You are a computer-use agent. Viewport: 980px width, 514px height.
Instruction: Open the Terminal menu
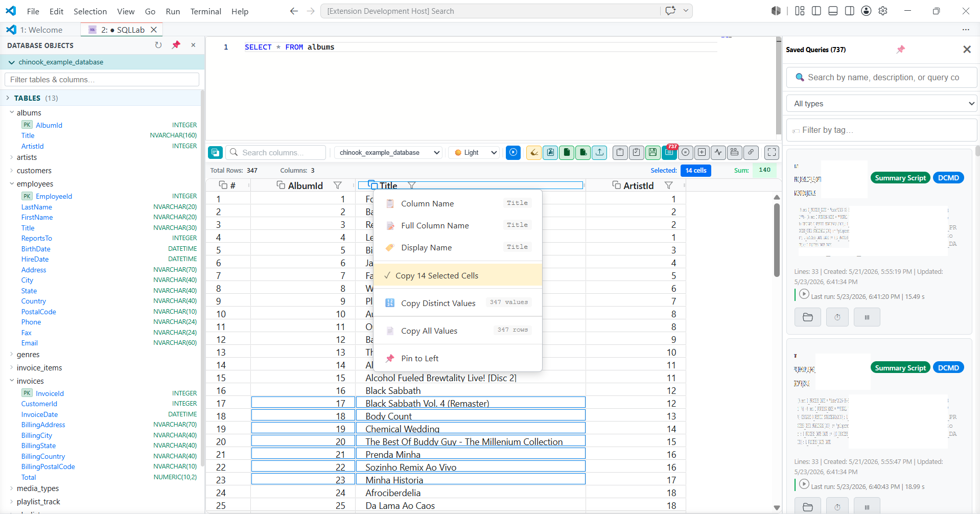click(205, 11)
